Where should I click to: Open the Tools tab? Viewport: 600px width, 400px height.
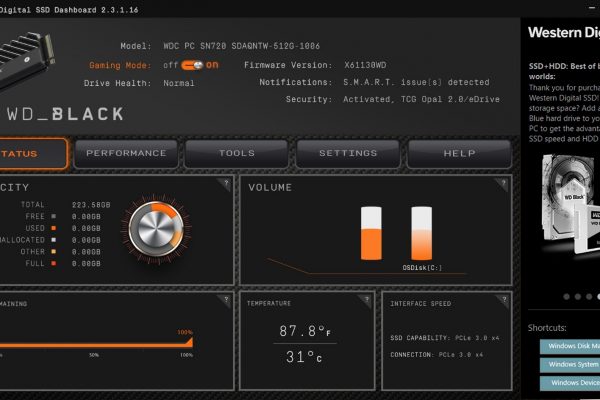(236, 153)
